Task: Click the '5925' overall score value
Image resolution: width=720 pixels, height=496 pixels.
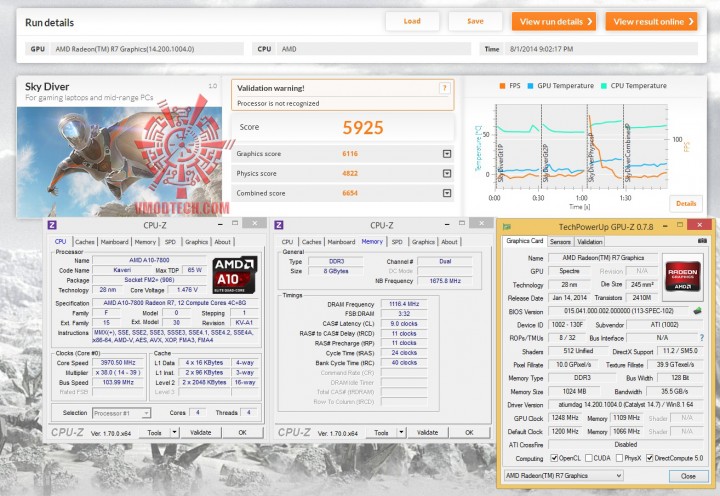Action: (363, 128)
